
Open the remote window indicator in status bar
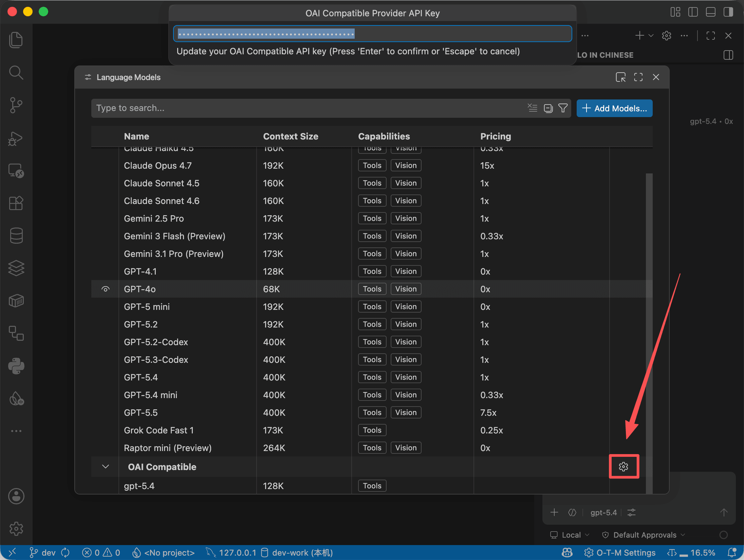pos(12,553)
